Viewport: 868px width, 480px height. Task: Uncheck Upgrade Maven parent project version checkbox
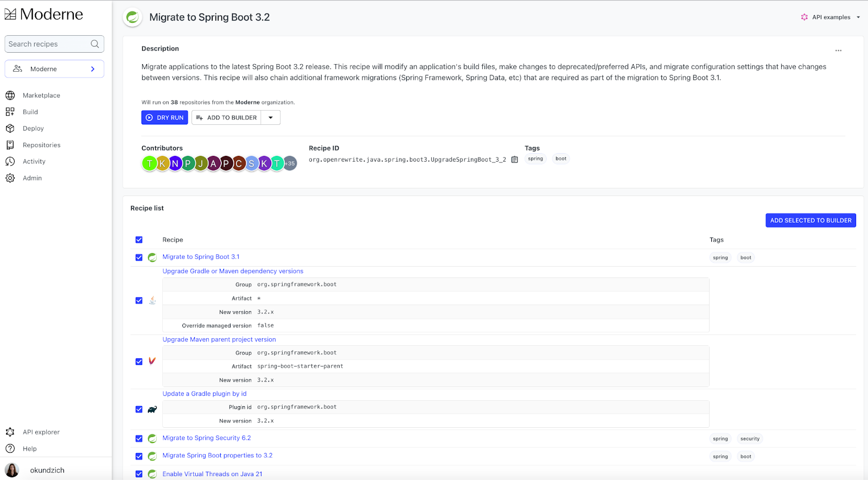tap(139, 362)
